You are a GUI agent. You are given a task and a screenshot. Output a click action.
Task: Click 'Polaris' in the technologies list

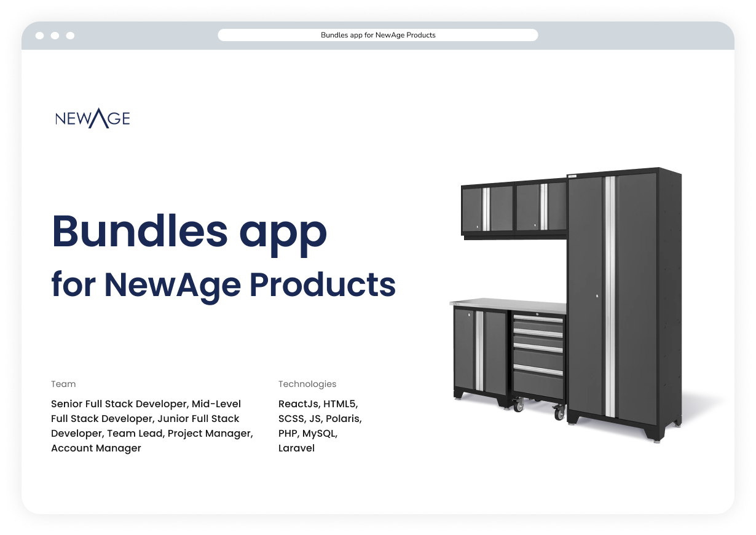(x=344, y=418)
